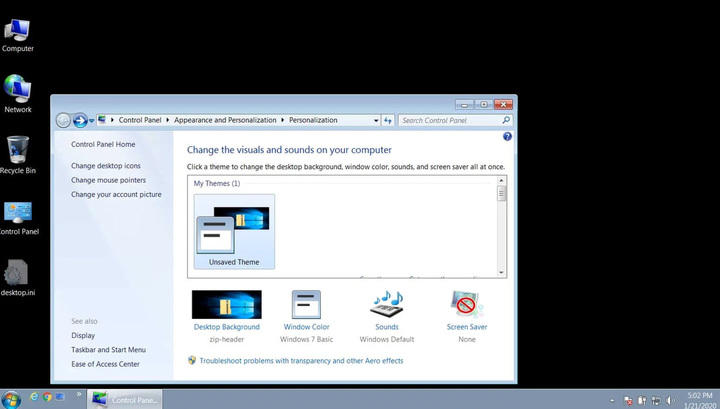Open Taskbar and Start Menu link
The height and width of the screenshot is (409, 720).
point(108,349)
